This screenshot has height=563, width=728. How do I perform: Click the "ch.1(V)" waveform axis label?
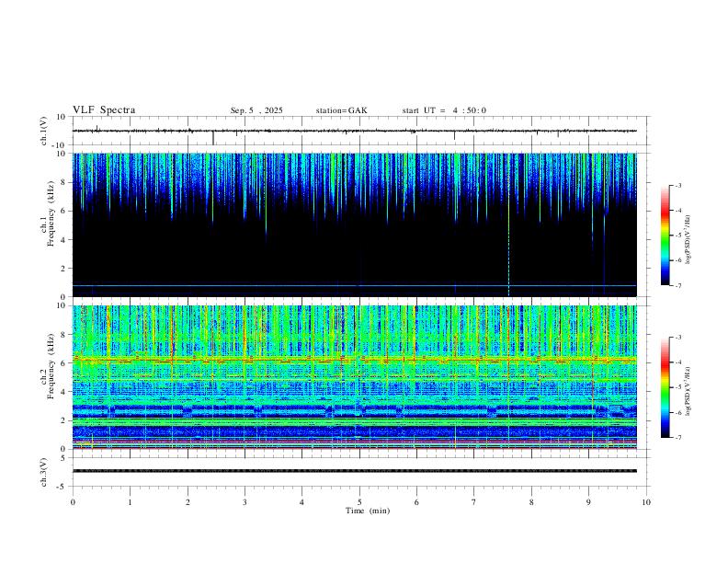44,131
